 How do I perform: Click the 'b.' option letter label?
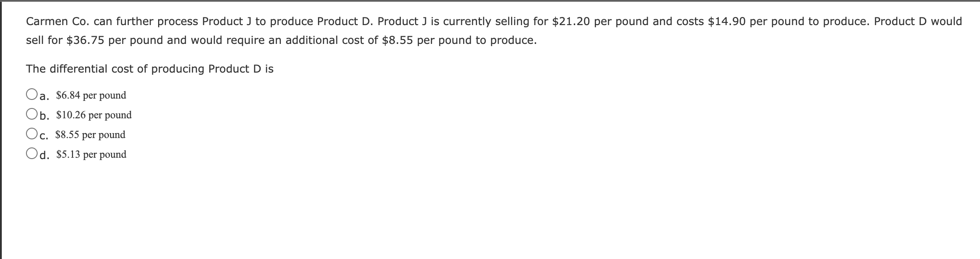pyautogui.click(x=44, y=115)
